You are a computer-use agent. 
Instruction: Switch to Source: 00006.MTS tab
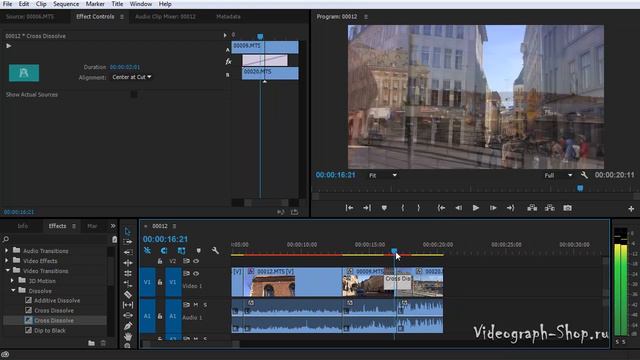(x=30, y=17)
